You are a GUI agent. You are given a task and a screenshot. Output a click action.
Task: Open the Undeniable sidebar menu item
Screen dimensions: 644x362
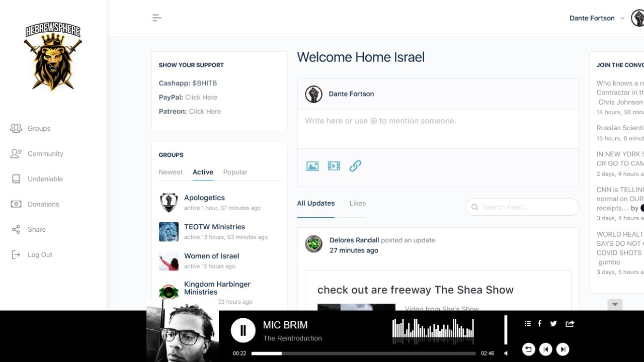45,178
